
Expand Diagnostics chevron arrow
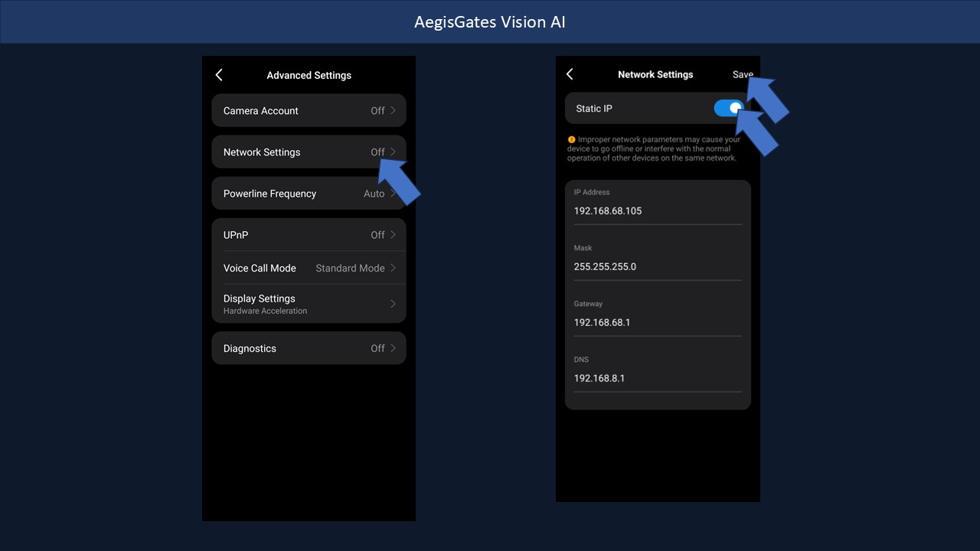click(394, 348)
